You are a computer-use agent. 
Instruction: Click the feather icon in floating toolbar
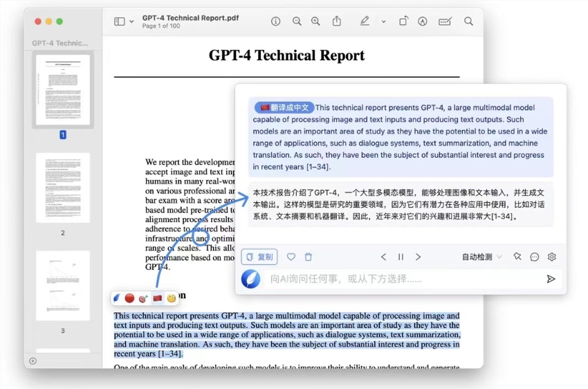coord(117,298)
